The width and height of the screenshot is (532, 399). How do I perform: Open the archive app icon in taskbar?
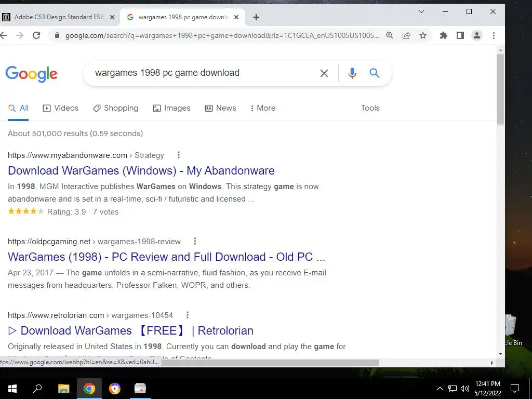pos(140,389)
